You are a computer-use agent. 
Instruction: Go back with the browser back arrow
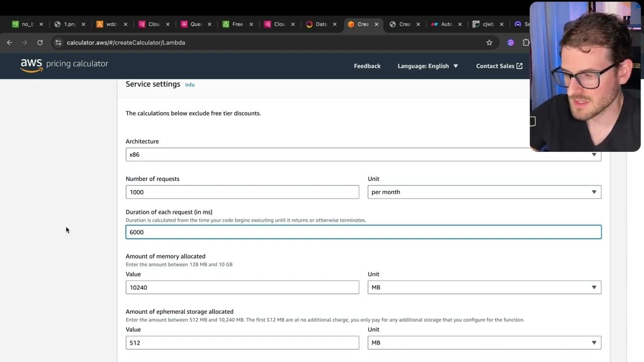coord(10,43)
